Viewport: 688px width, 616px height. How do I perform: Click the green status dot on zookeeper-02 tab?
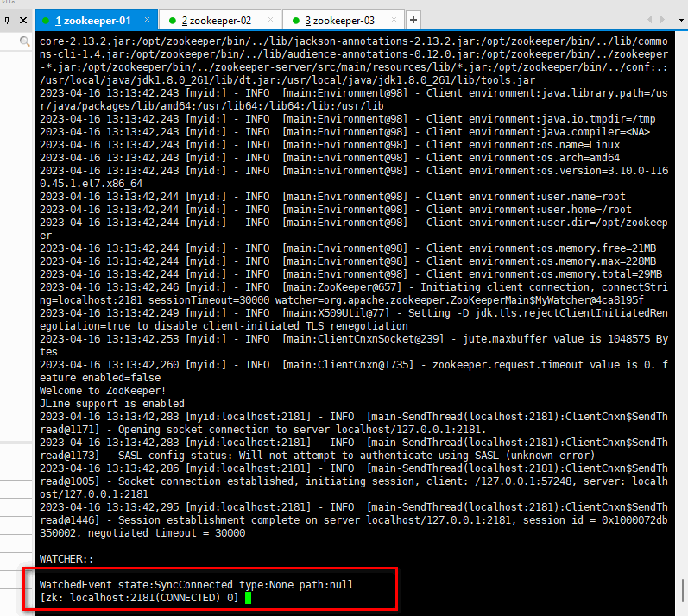(x=173, y=21)
